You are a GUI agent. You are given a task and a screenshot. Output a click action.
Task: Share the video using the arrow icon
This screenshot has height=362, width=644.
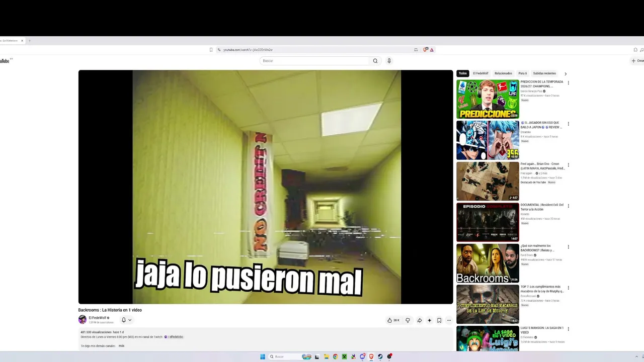pos(419,320)
